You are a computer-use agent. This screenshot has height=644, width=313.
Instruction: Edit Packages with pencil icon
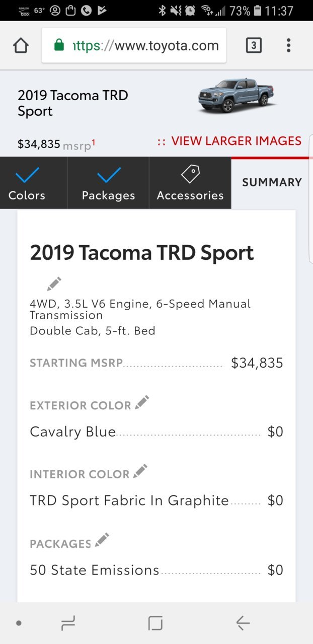102,540
